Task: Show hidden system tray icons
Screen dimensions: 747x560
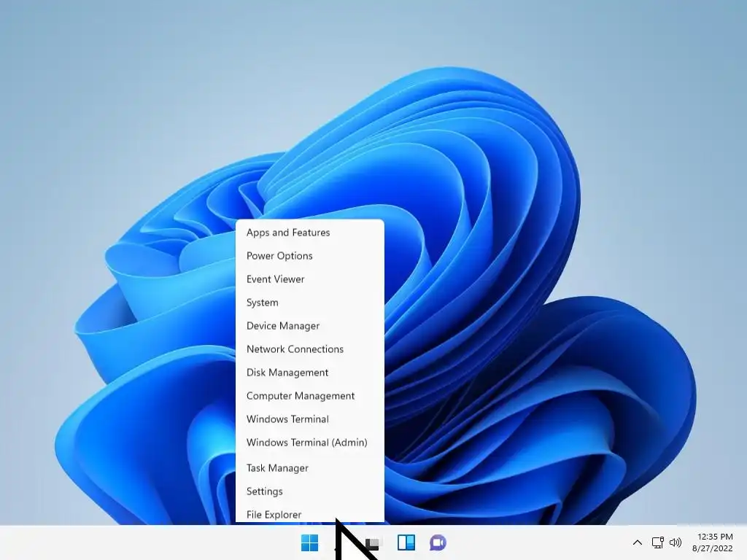Action: click(x=638, y=542)
